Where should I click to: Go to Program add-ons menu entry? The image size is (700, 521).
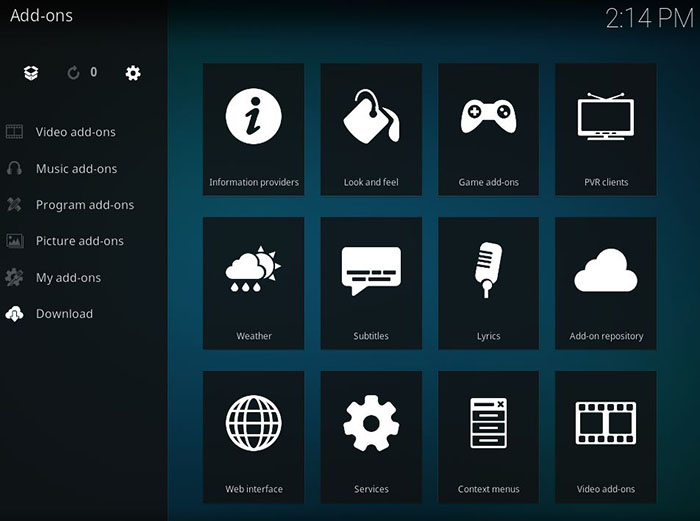[85, 205]
